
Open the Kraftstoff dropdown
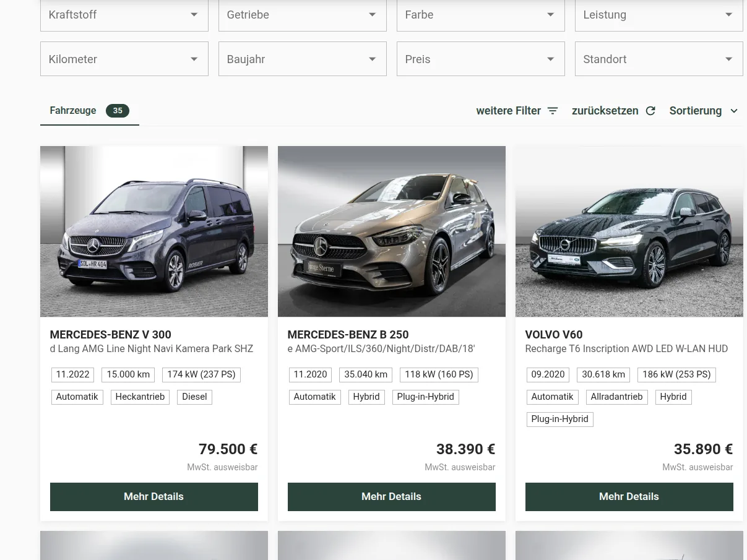124,15
